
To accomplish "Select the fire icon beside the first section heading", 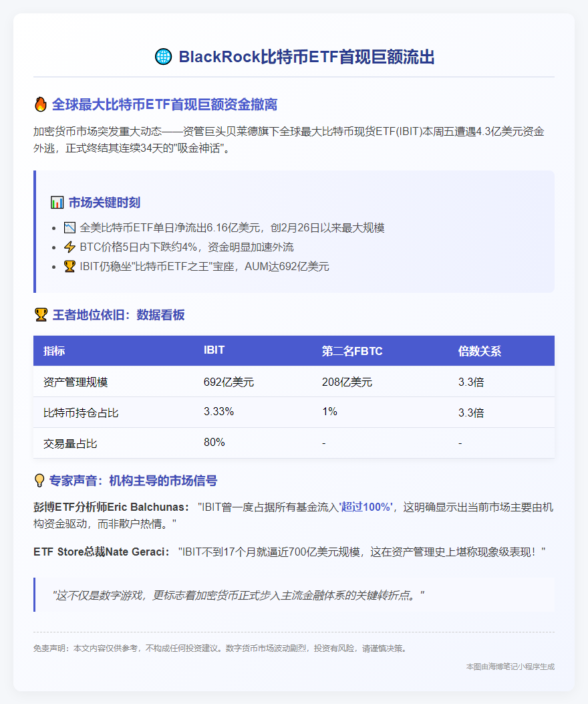I will point(42,104).
